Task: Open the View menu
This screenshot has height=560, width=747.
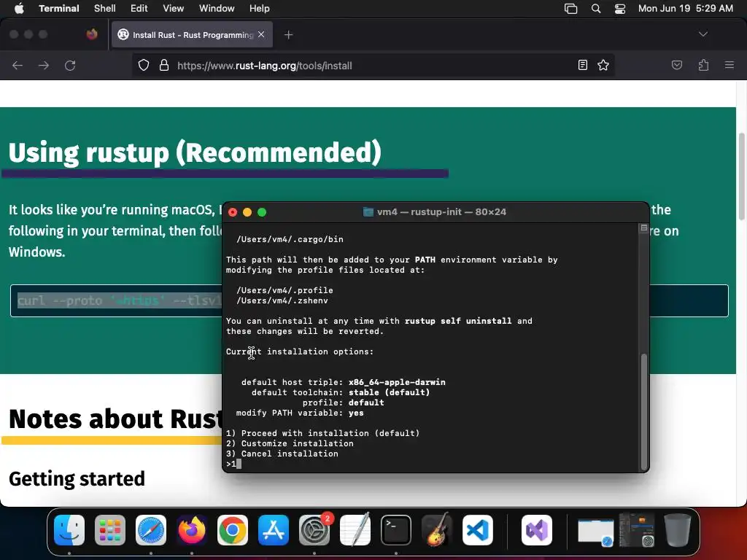Action: [174, 9]
